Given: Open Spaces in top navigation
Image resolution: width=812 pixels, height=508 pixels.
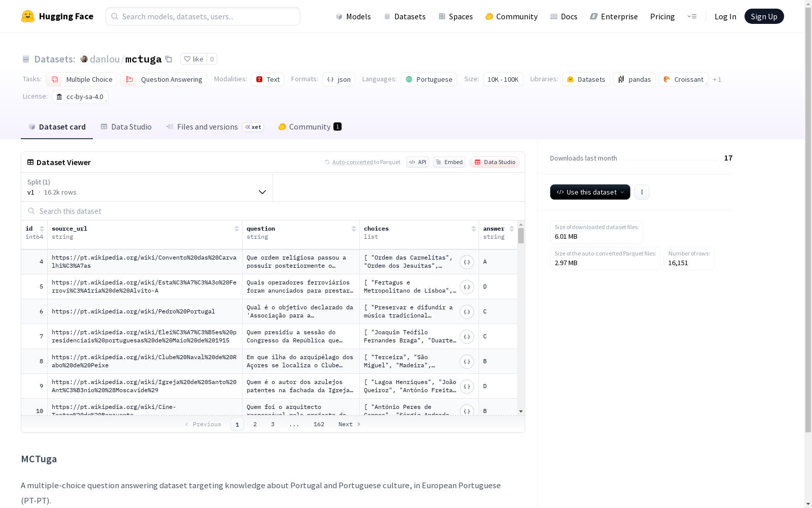Looking at the screenshot, I should (456, 16).
